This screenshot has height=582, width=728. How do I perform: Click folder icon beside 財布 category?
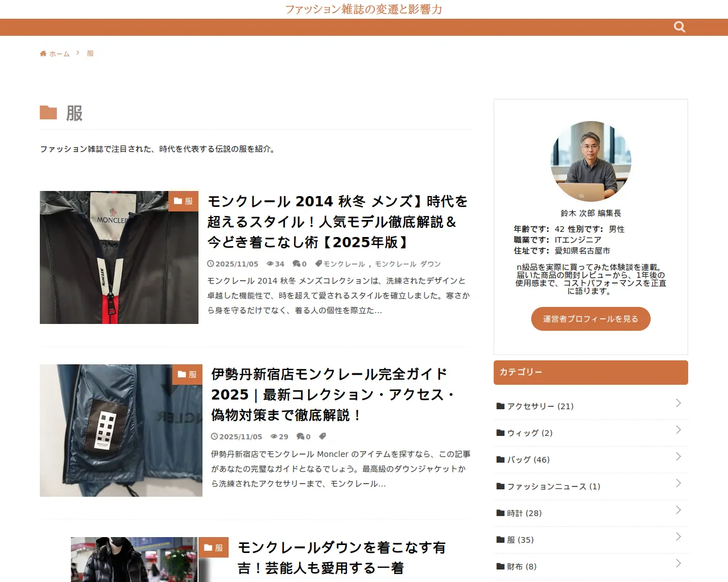coord(500,566)
